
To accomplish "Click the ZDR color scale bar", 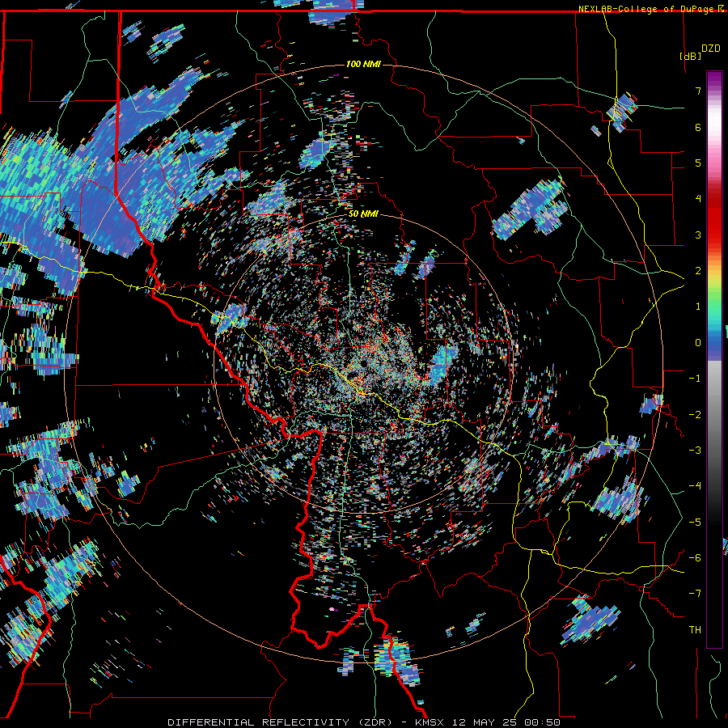I will (714, 359).
